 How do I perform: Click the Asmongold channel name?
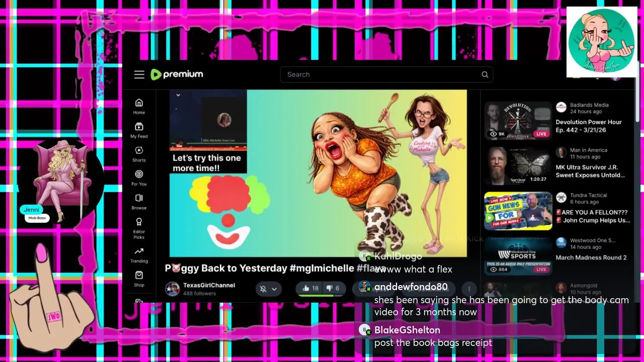coord(584,286)
